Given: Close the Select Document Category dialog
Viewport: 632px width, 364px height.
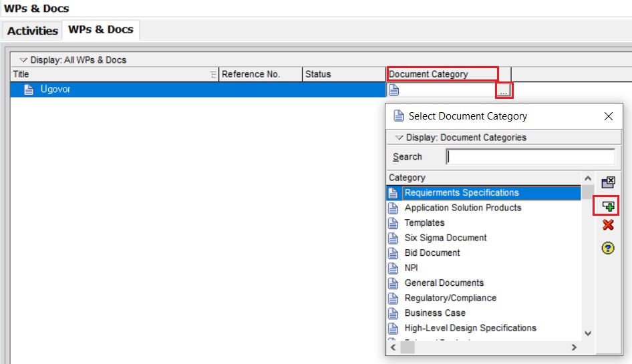Looking at the screenshot, I should [x=608, y=116].
